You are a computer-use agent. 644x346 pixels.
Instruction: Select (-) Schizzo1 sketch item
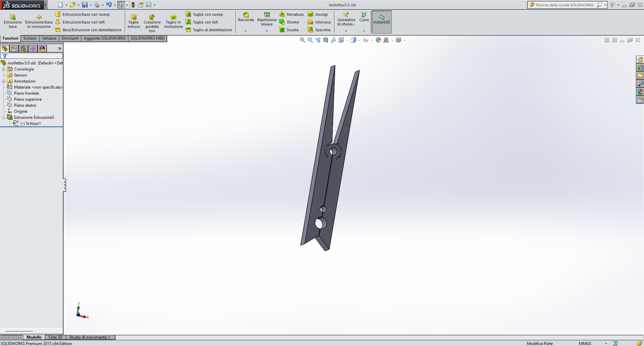[31, 123]
